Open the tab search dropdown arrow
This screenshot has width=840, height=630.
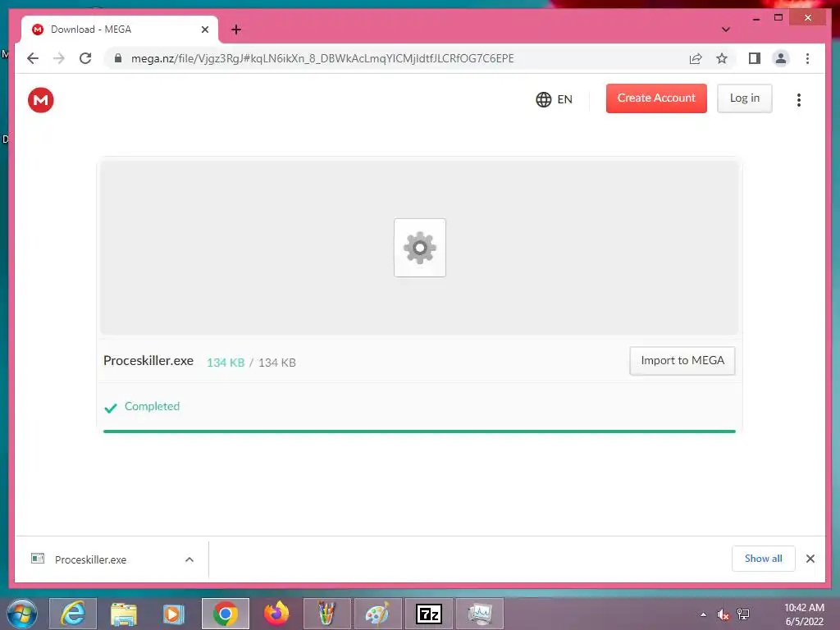[726, 30]
